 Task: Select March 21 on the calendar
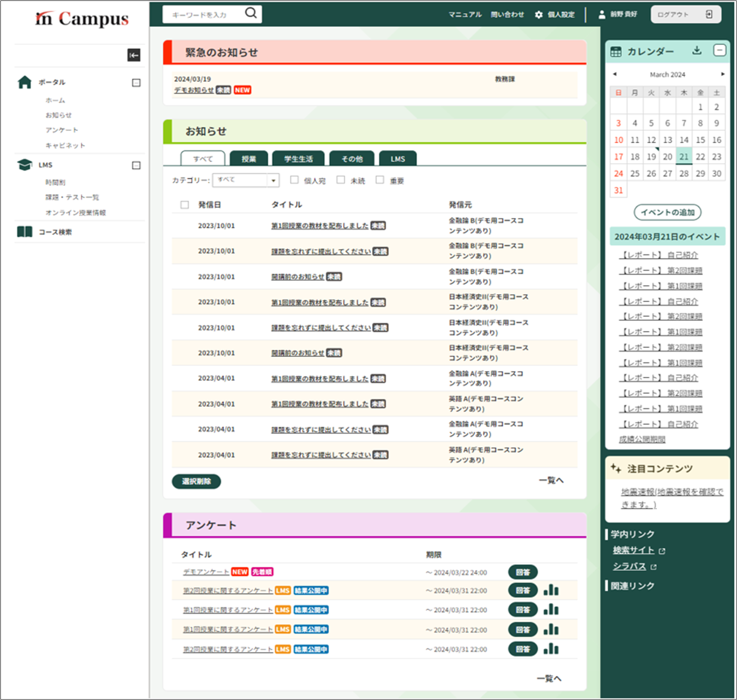pyautogui.click(x=683, y=157)
